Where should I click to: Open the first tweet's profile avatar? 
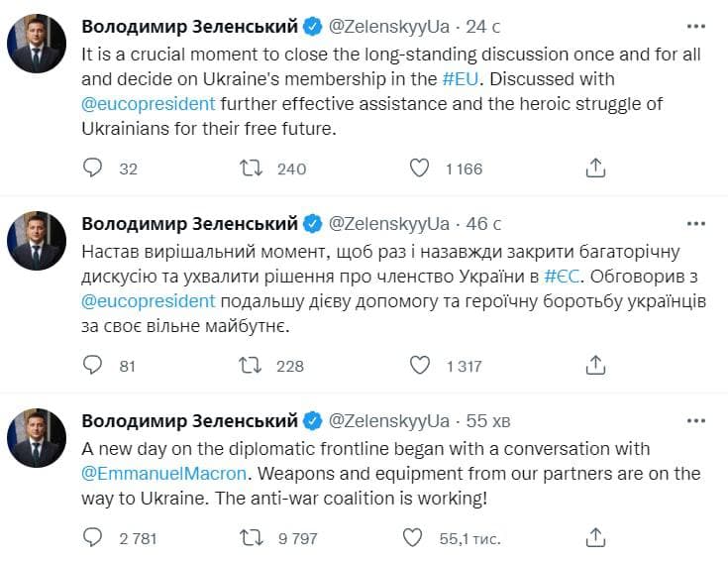(37, 41)
